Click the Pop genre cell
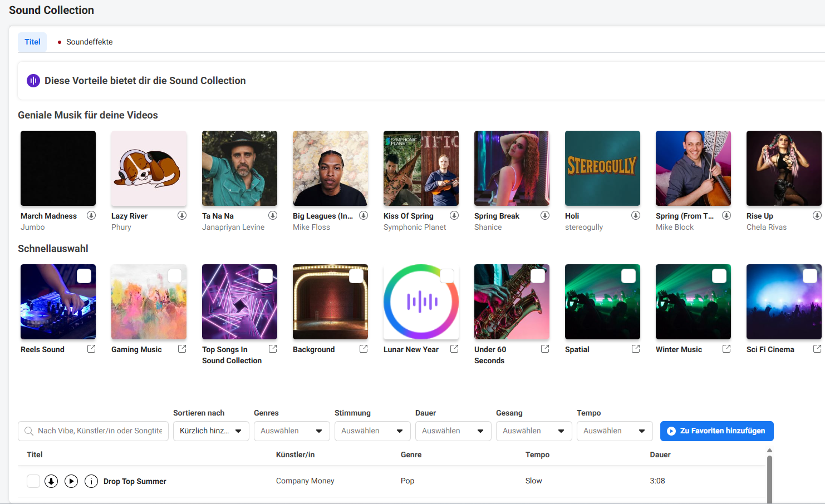This screenshot has height=504, width=825. point(407,481)
